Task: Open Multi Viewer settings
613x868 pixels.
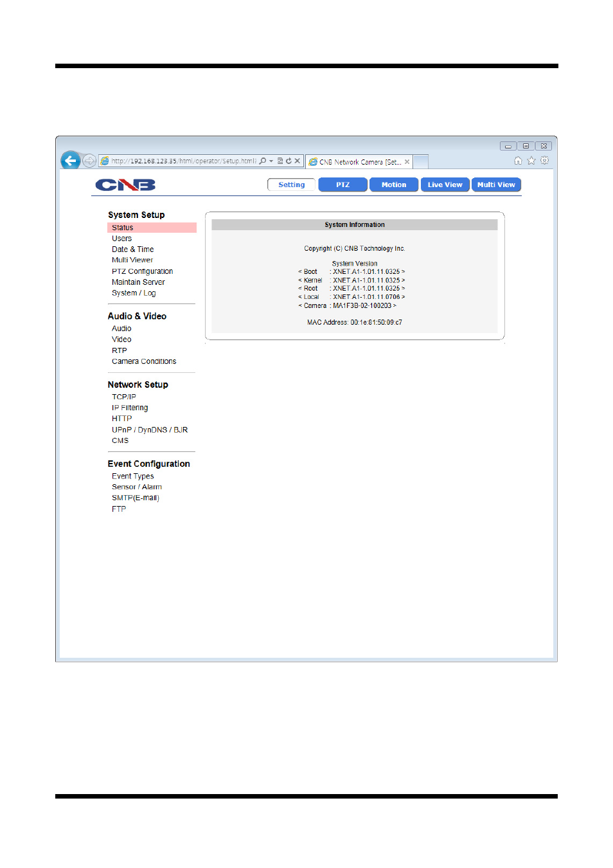Action: point(132,260)
